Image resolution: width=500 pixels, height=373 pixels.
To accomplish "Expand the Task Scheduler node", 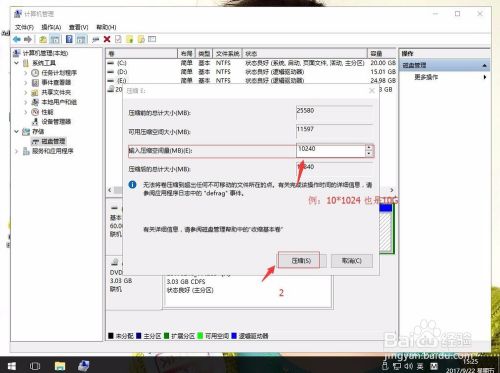I will tap(26, 73).
